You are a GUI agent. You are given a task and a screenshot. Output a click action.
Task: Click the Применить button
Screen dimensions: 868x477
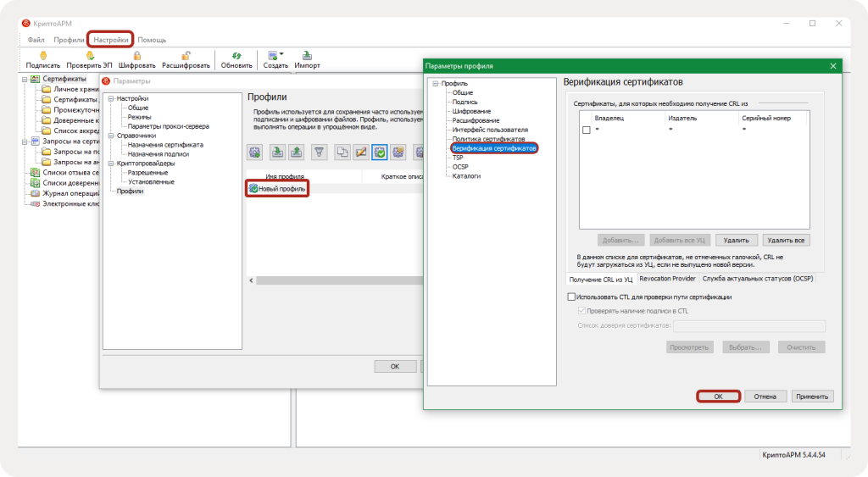[x=811, y=397]
